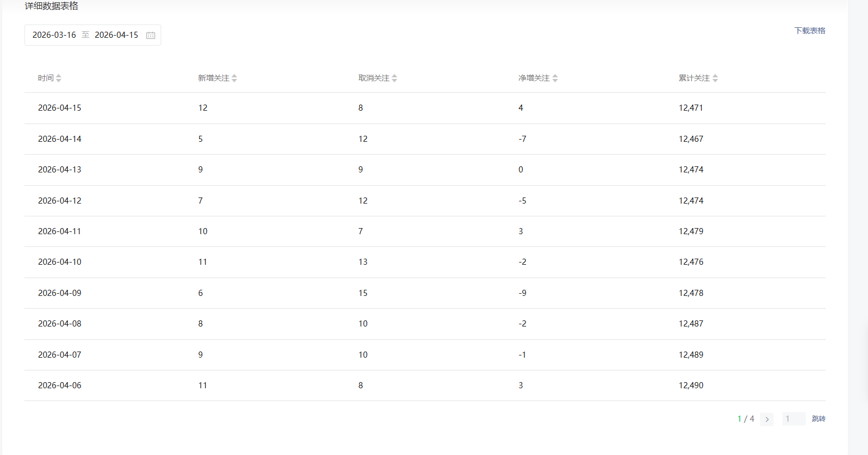This screenshot has height=455, width=868.
Task: Sort table by 累计关注 column arrows
Action: (715, 78)
